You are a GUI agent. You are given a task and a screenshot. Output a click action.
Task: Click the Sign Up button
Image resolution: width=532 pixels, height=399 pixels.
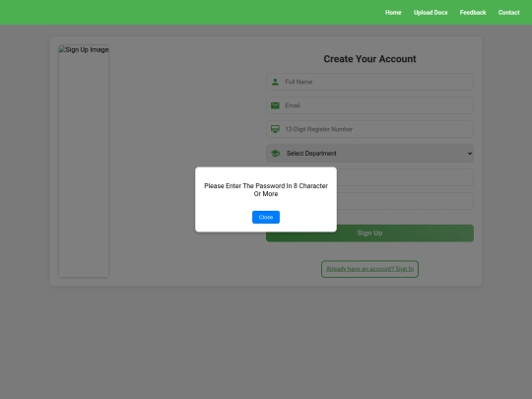click(x=369, y=233)
